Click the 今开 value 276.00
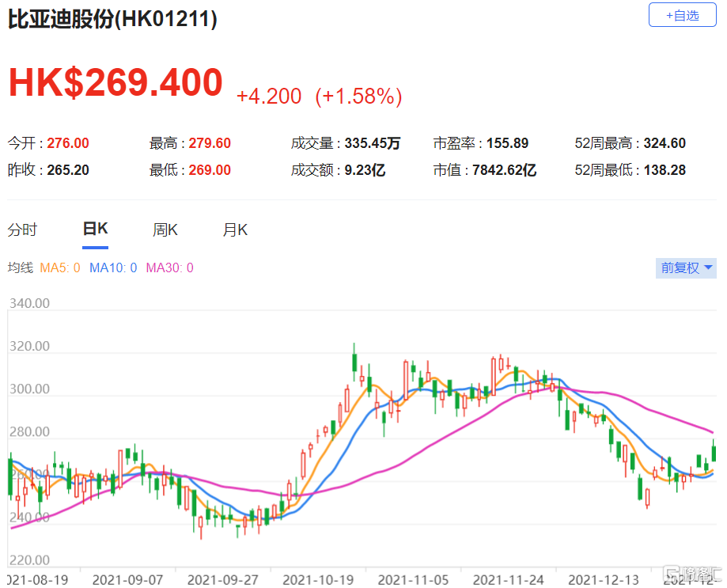727x588 pixels. [x=68, y=142]
